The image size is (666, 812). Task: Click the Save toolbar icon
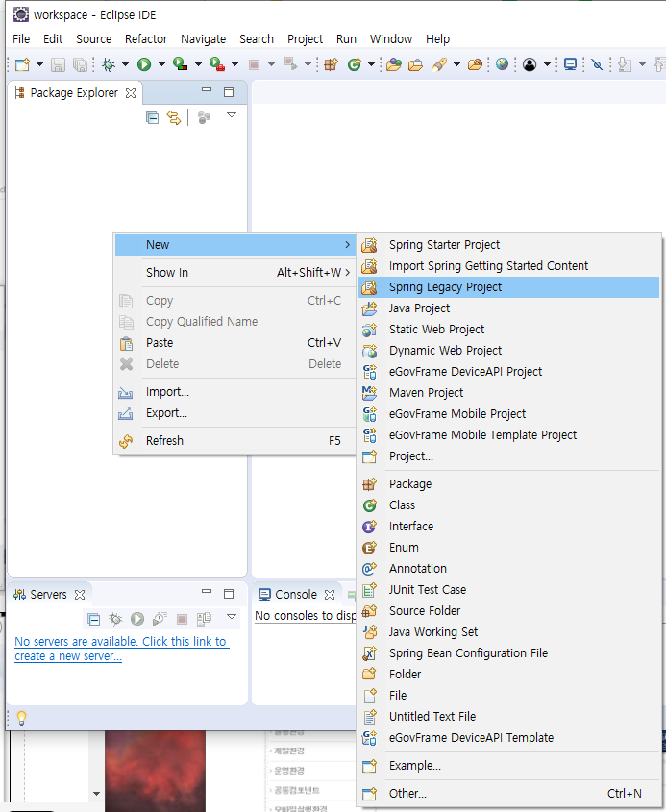[x=58, y=64]
